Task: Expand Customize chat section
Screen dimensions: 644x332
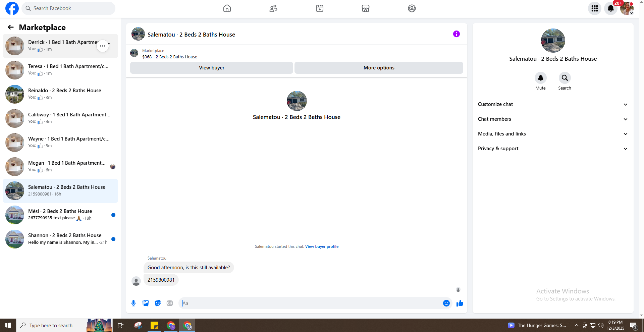Action: coord(553,104)
